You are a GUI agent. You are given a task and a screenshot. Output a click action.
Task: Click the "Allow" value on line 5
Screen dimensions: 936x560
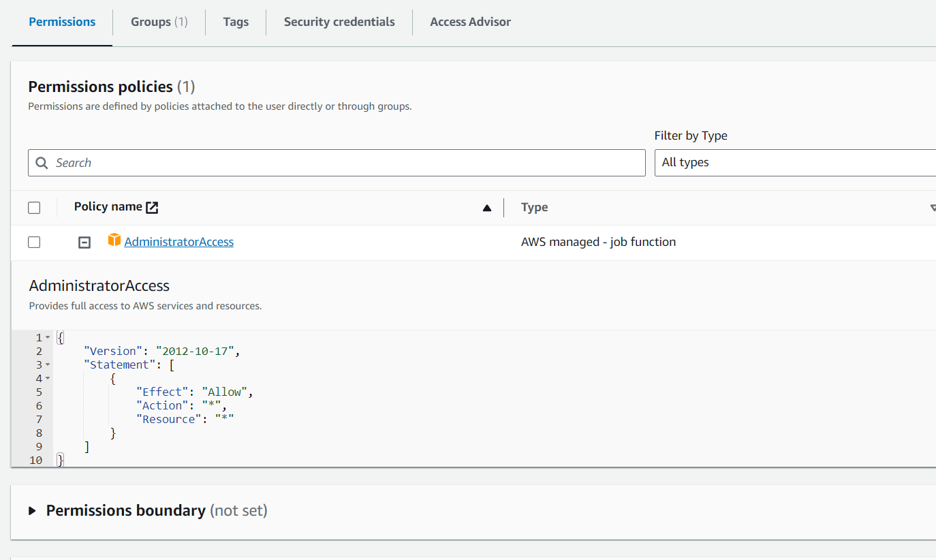[x=225, y=392]
